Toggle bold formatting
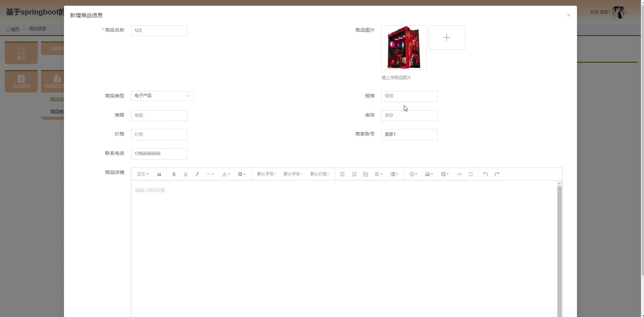This screenshot has height=317, width=644. tap(174, 174)
